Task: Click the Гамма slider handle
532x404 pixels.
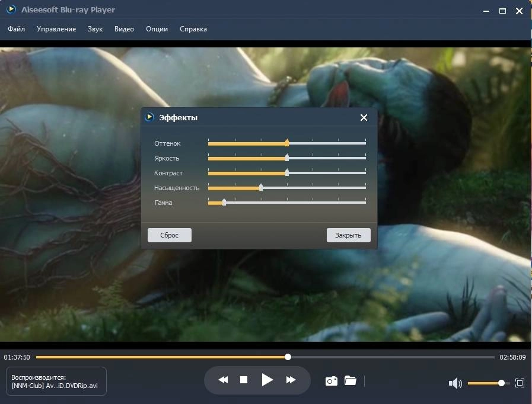Action: 224,202
